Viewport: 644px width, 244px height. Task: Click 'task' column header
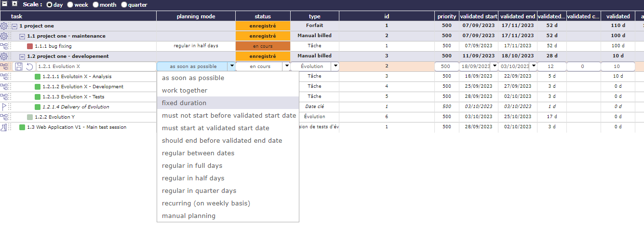click(x=78, y=16)
